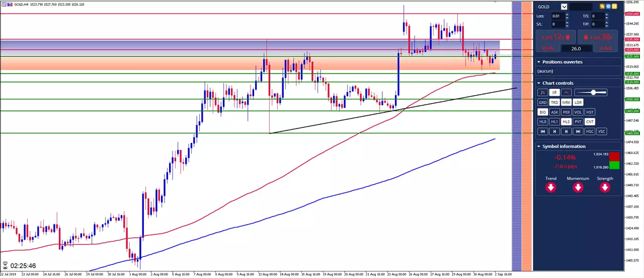Adjust S/L value with stepper arrows

567,24
